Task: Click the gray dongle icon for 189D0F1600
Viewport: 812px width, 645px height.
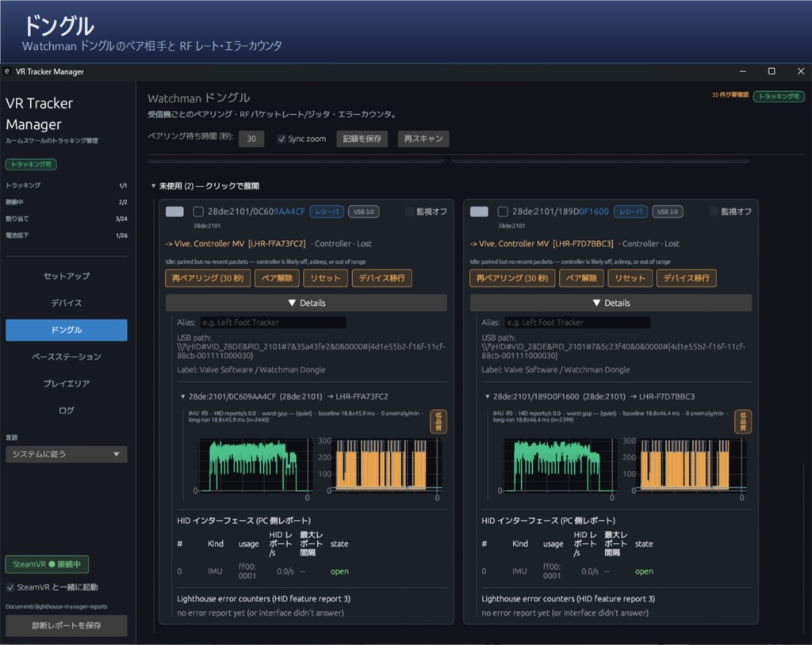Action: [x=479, y=212]
